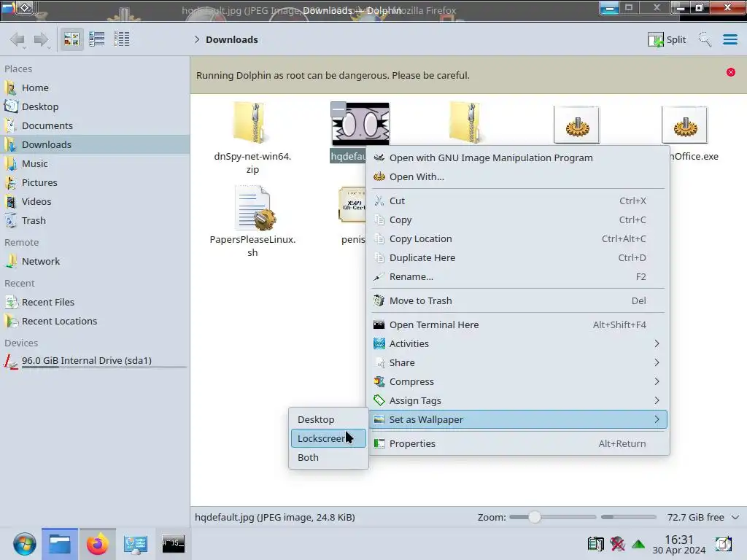Click the Downloads breadcrumb path
The height and width of the screenshot is (560, 747).
click(x=232, y=39)
